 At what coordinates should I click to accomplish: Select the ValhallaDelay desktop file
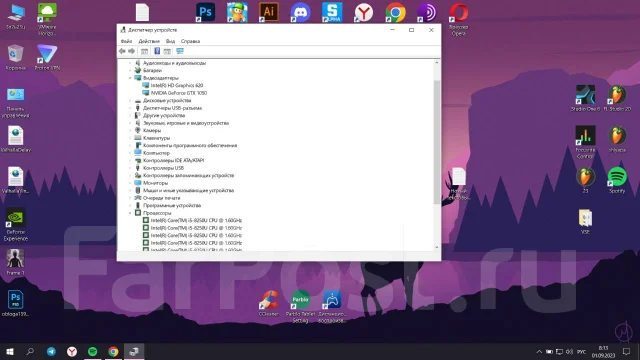(16, 139)
